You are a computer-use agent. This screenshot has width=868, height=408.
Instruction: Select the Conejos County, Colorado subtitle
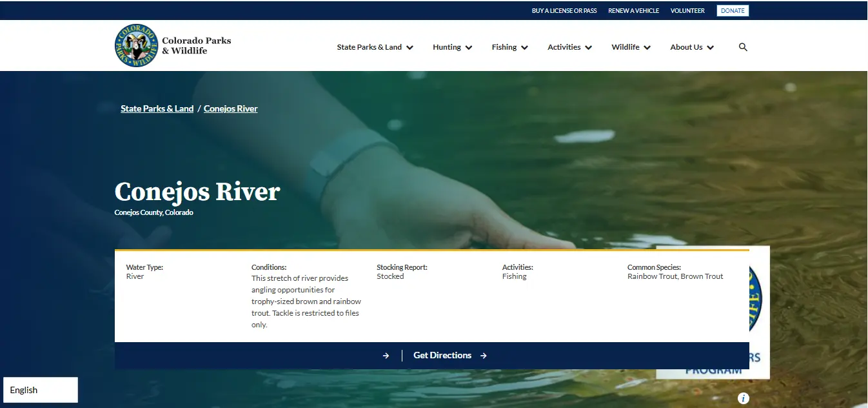[153, 212]
